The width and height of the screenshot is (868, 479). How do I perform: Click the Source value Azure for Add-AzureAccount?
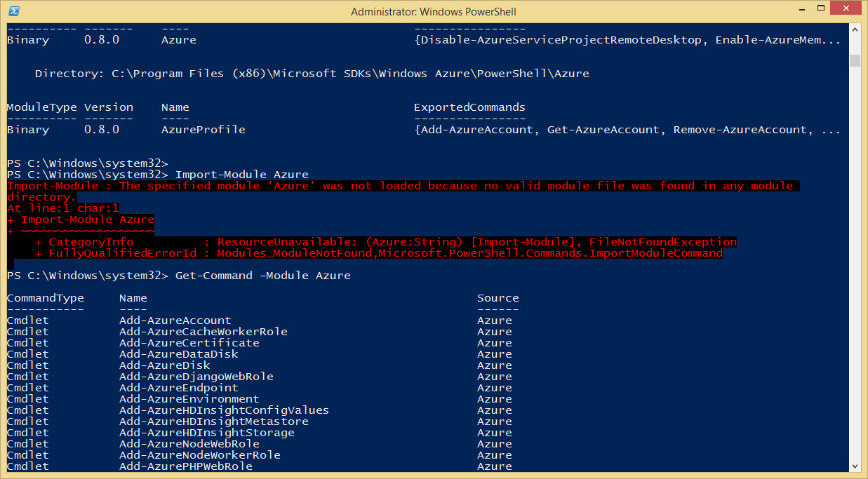click(495, 321)
